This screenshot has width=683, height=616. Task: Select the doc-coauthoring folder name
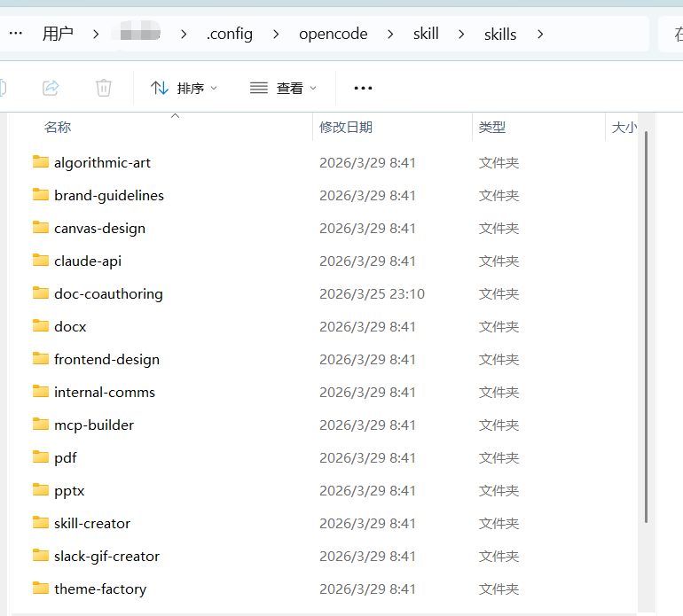tap(108, 294)
